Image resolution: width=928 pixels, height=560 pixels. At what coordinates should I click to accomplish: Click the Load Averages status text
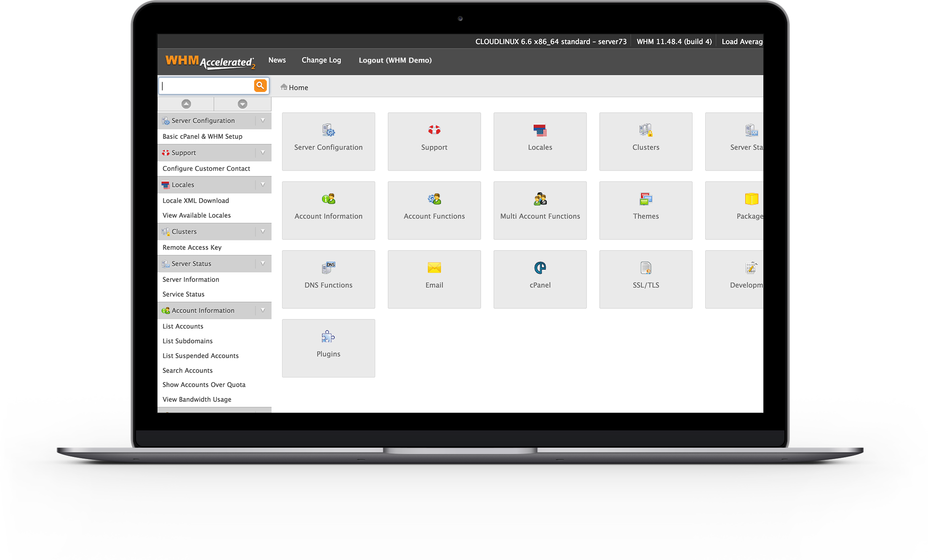point(742,42)
